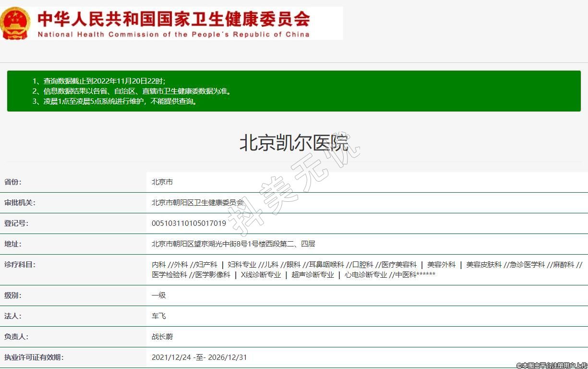Click the 北京凯尔医院 hospital name heading

(x=294, y=143)
